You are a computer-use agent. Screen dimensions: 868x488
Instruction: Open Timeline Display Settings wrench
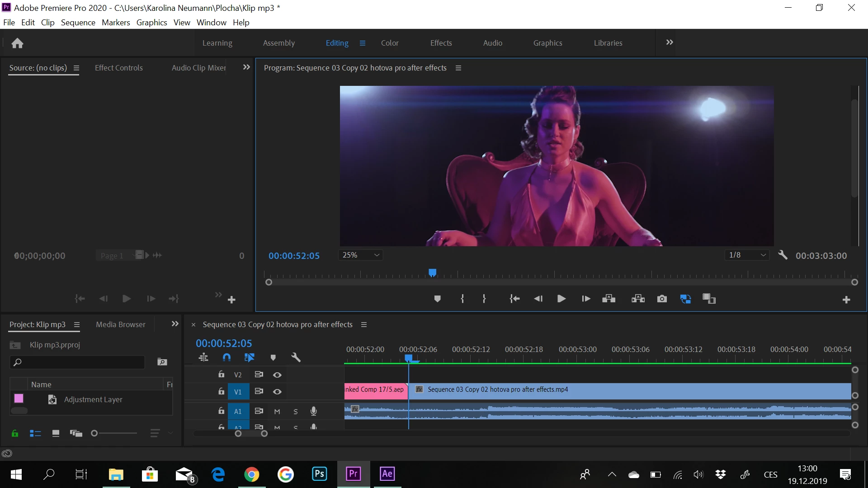click(296, 358)
